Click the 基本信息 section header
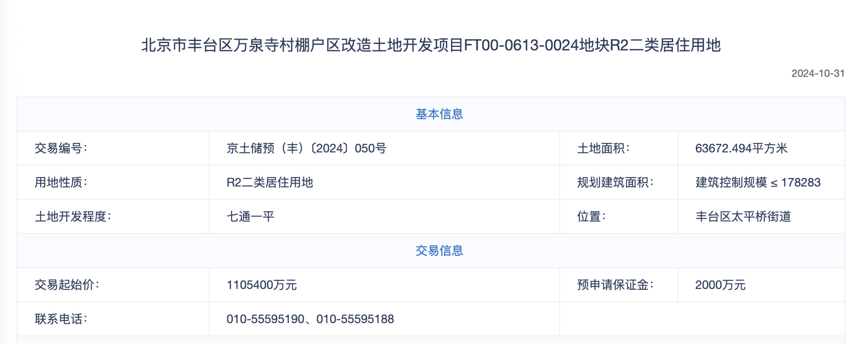Viewport: 868px width, 344px height. [x=439, y=114]
